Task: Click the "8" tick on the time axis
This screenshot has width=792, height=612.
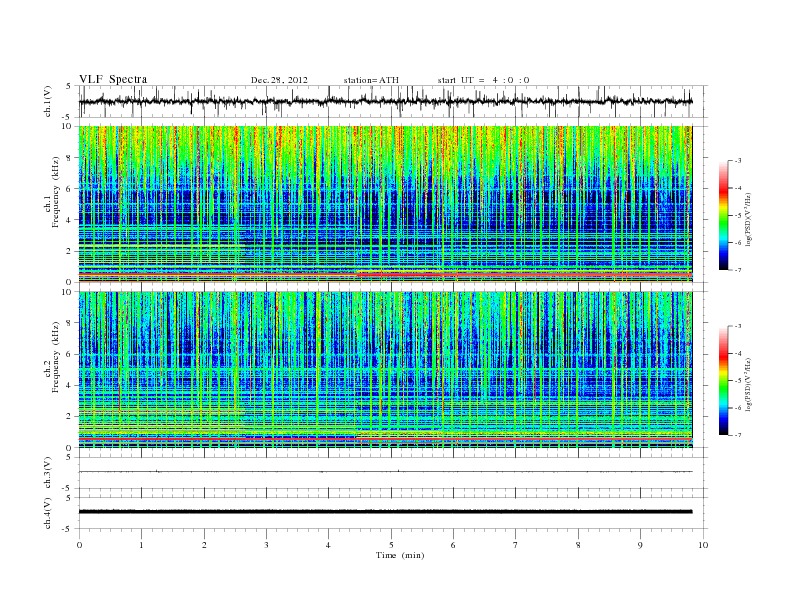Action: (578, 545)
